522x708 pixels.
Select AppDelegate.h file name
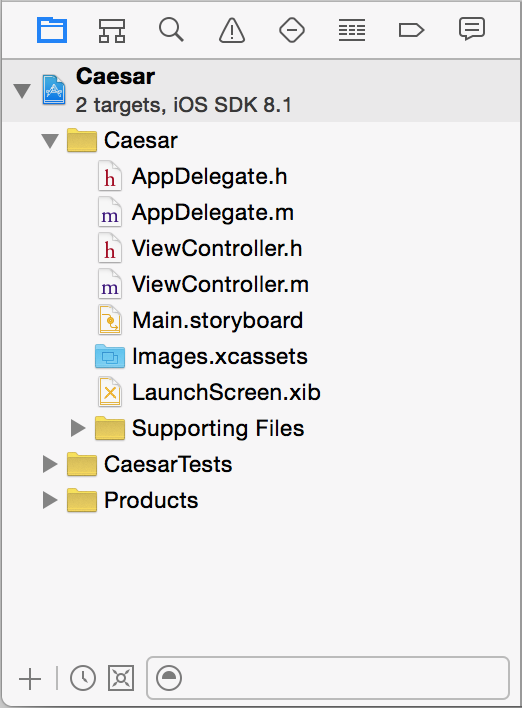[210, 177]
